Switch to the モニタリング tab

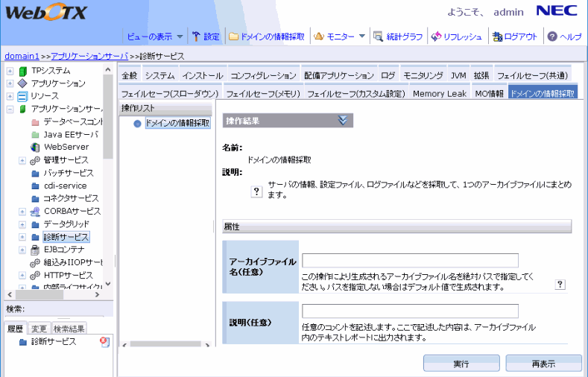coord(423,76)
